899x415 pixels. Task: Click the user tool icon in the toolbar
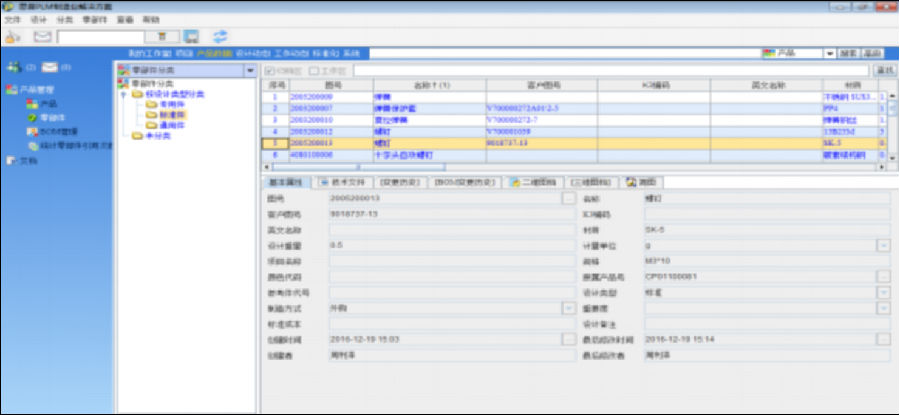13,37
